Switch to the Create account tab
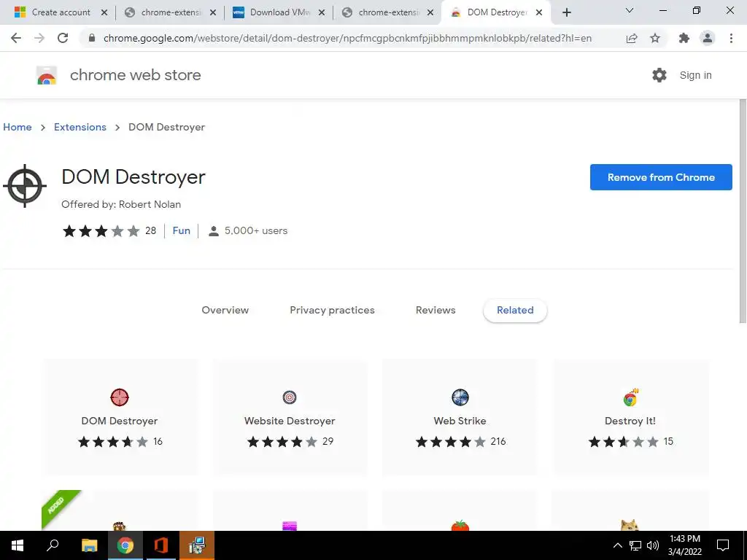 (61, 12)
